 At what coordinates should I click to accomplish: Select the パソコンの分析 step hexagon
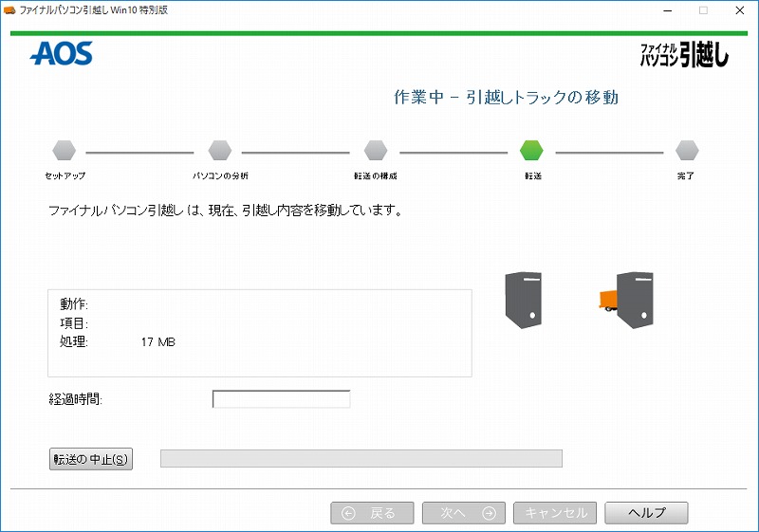click(x=220, y=151)
